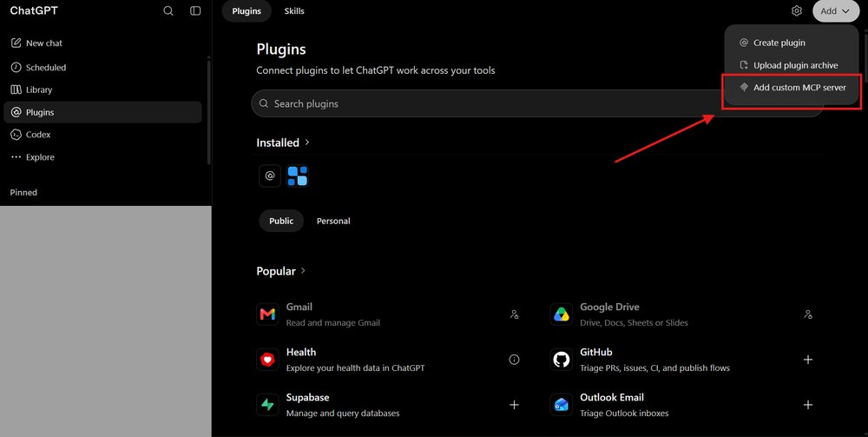Viewport: 868px width, 437px height.
Task: Choose Create plugin from the menu
Action: [x=792, y=43]
